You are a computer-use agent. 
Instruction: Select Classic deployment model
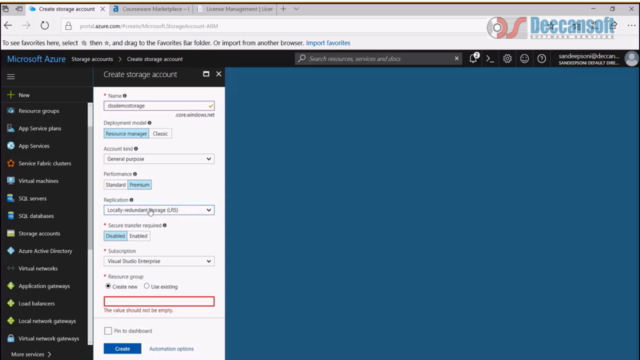160,133
